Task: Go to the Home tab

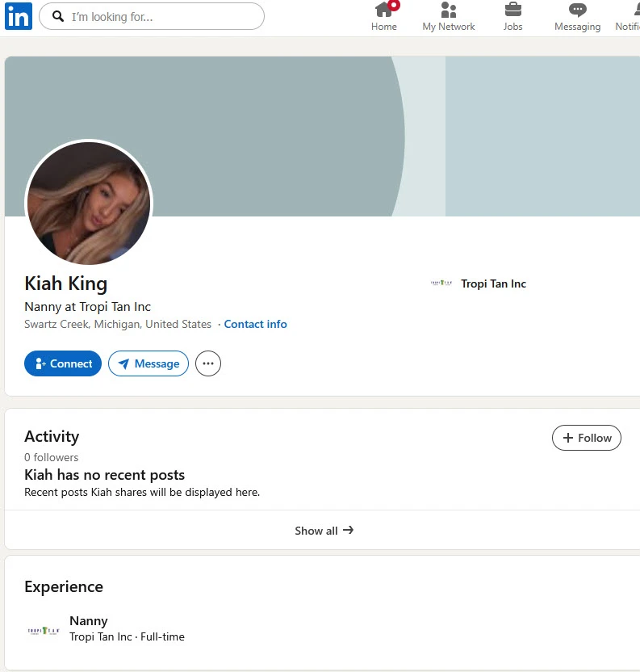Action: [384, 17]
